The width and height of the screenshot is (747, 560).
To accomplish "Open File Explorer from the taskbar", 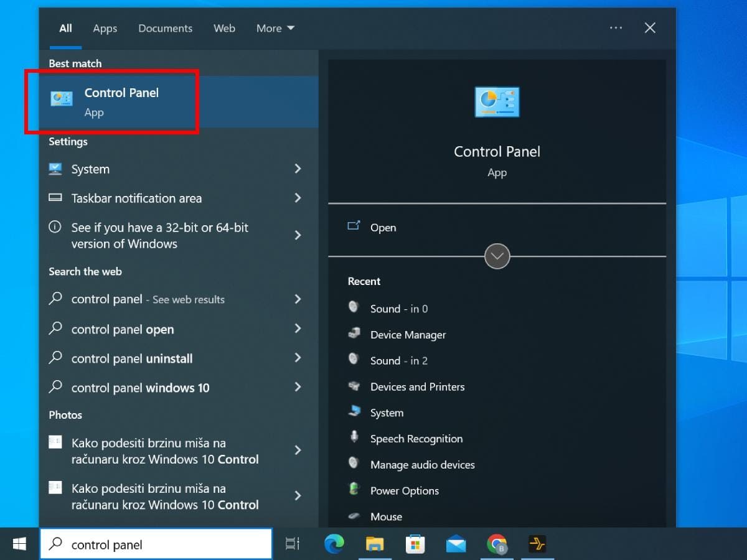I will (375, 544).
